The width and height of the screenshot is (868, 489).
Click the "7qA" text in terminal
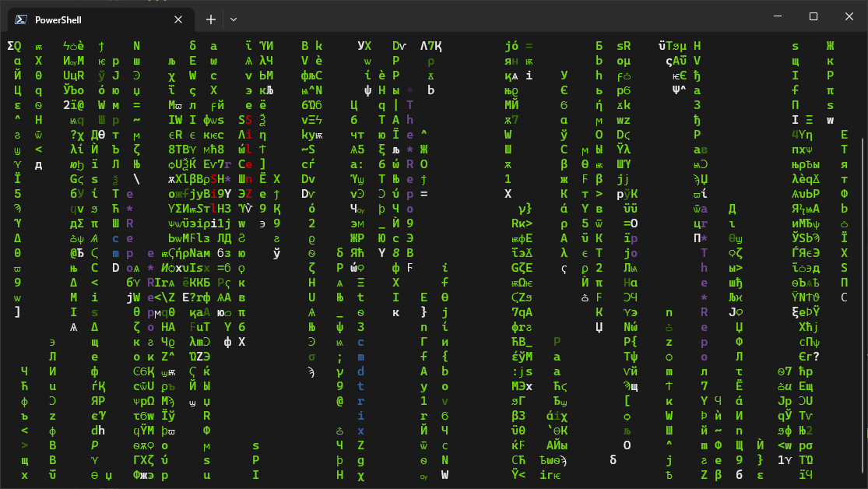click(522, 312)
